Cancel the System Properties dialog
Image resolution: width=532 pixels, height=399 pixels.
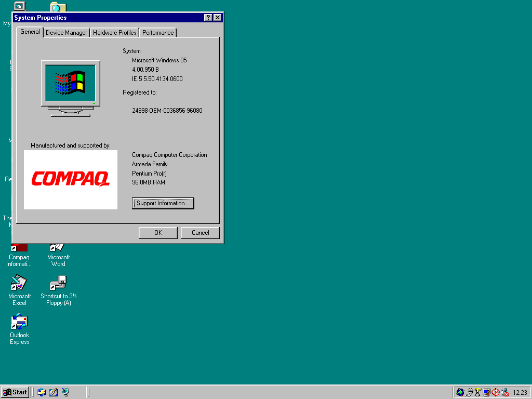pyautogui.click(x=200, y=233)
